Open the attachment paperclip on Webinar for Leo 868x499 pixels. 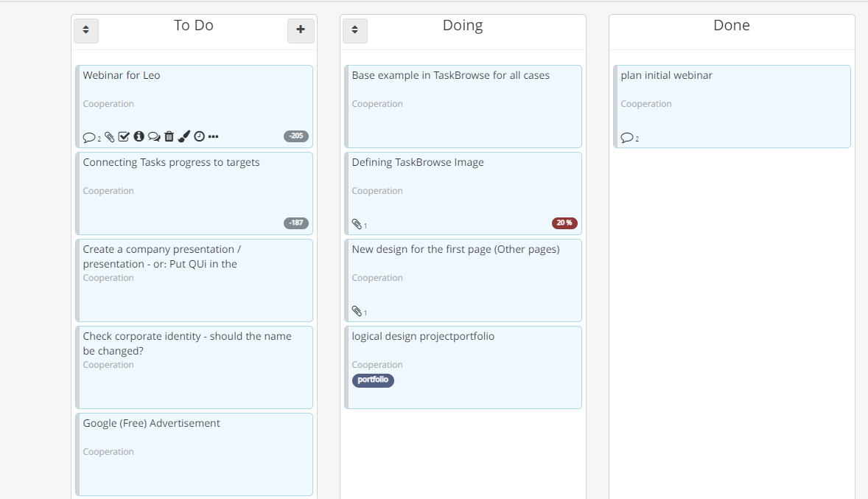coord(109,136)
